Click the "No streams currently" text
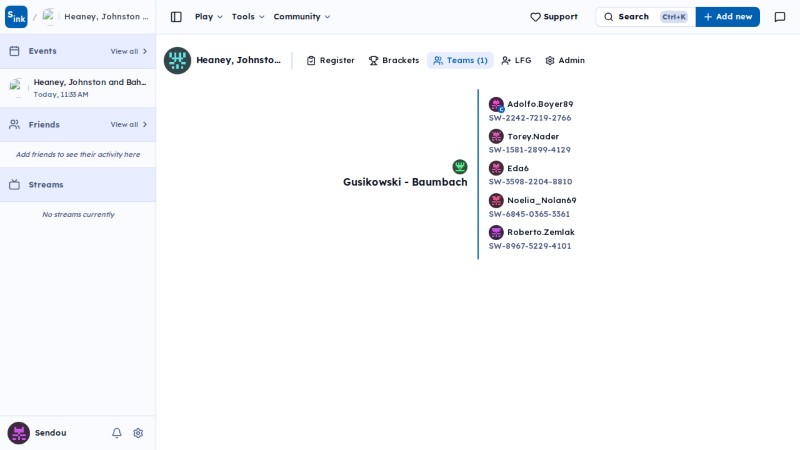Image resolution: width=800 pixels, height=450 pixels. (x=78, y=215)
